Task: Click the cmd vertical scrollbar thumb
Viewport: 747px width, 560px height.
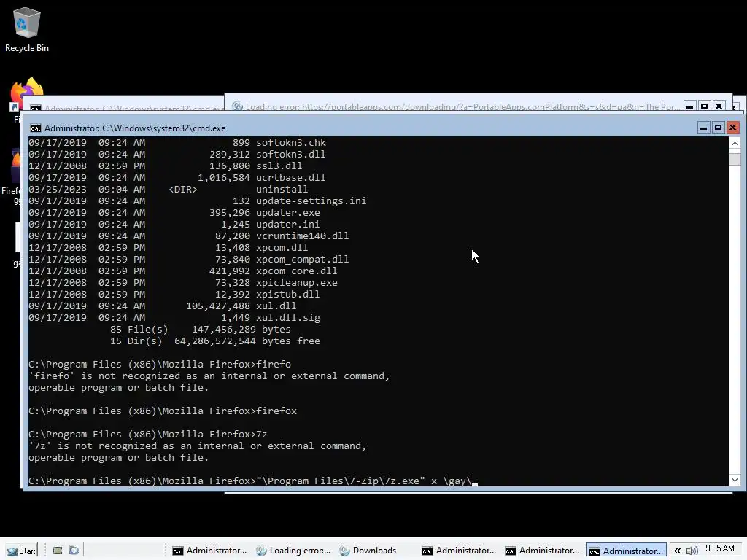Action: (735, 158)
